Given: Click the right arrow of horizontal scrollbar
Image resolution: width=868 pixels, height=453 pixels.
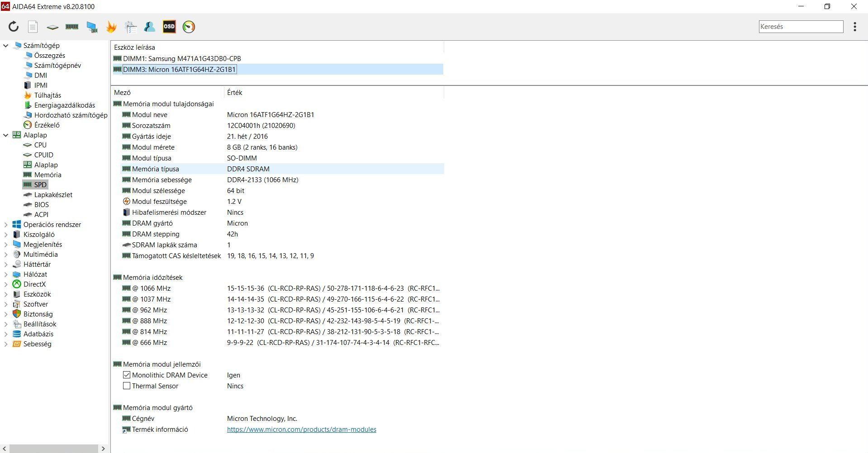Looking at the screenshot, I should click(103, 448).
